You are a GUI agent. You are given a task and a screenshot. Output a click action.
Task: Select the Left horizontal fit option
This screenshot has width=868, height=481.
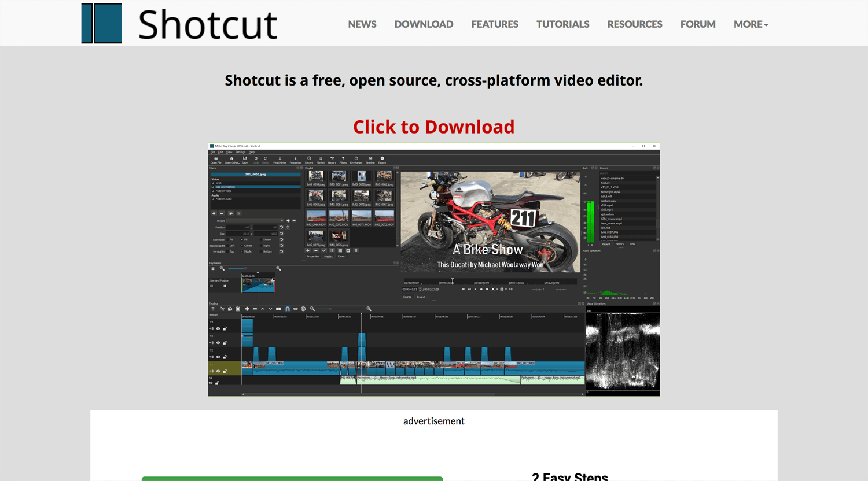point(227,246)
